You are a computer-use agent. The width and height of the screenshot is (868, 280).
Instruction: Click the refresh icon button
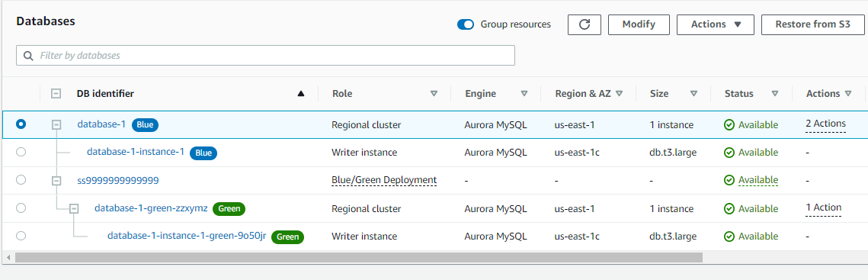(584, 24)
